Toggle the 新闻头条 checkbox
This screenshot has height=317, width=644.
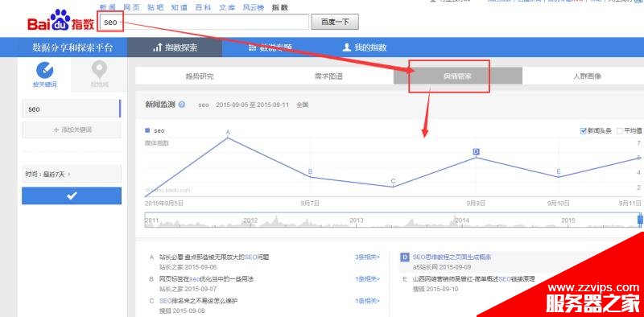(x=583, y=131)
